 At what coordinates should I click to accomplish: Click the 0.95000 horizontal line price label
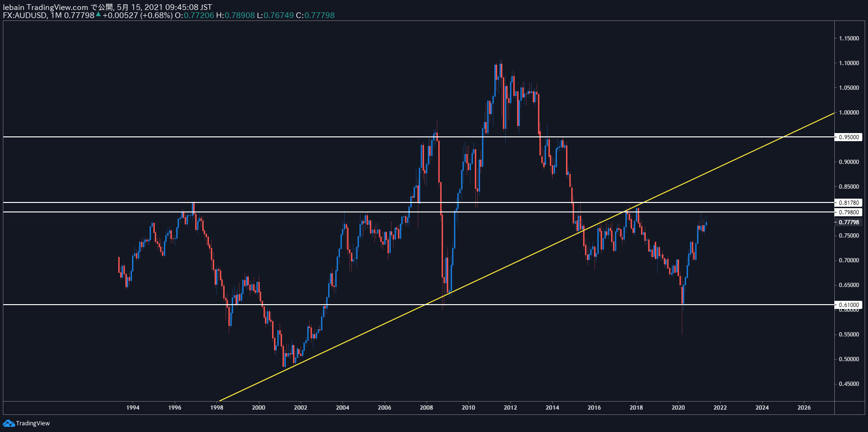(x=849, y=137)
